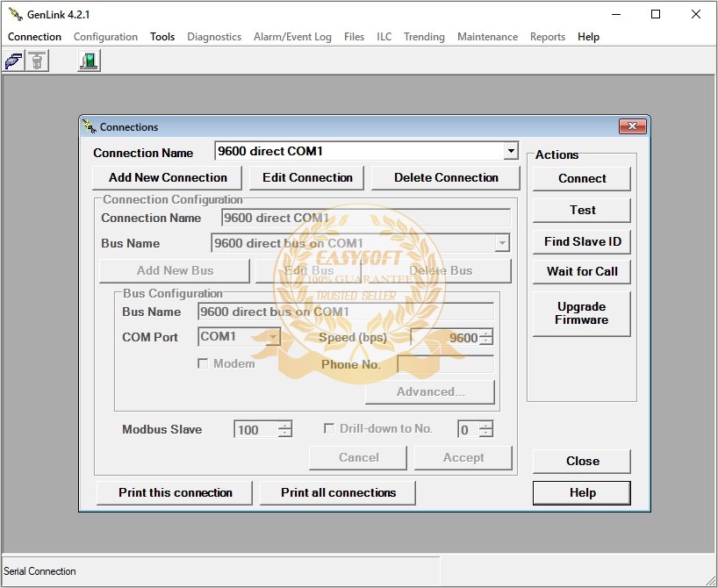Click the Cancel button
The height and width of the screenshot is (588, 718).
358,458
